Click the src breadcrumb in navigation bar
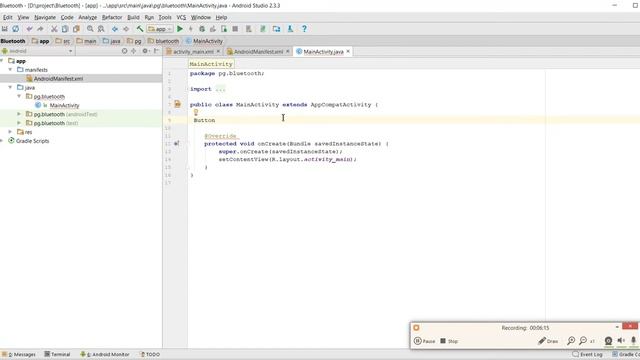Viewport: 640px width, 360px height. [63, 41]
